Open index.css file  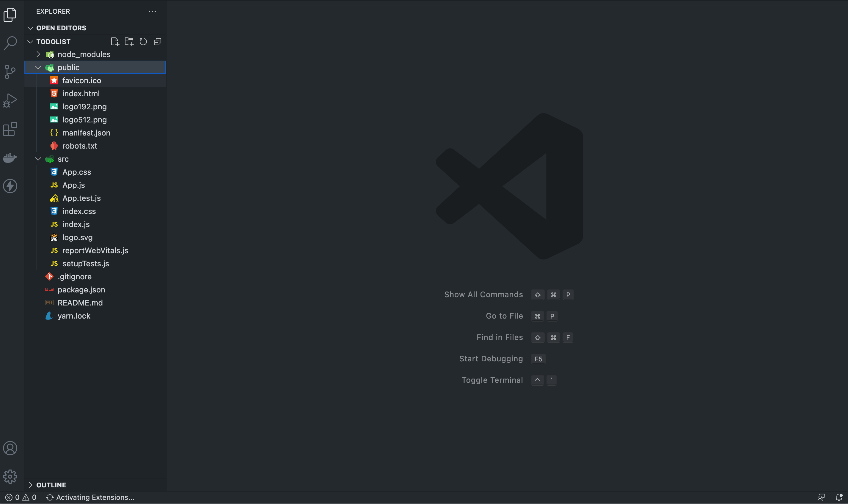[x=95, y=211]
